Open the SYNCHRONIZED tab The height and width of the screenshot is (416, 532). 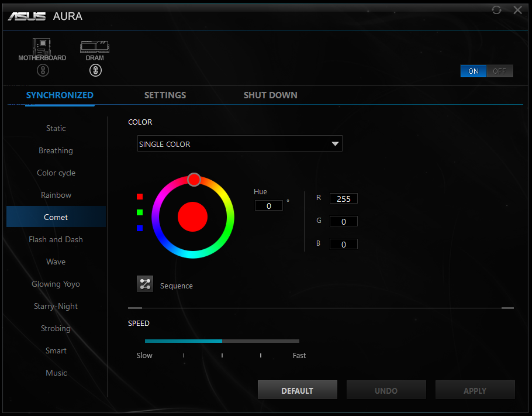coord(60,95)
